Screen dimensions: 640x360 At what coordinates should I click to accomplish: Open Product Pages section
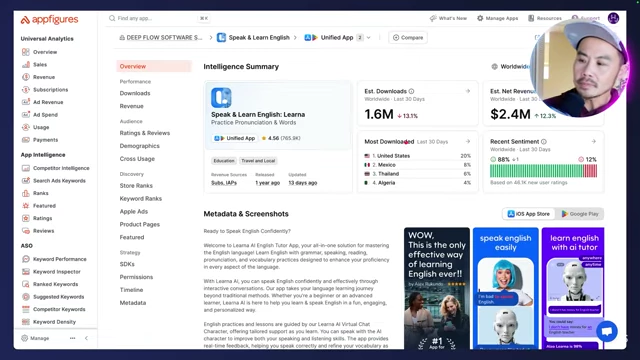140,224
